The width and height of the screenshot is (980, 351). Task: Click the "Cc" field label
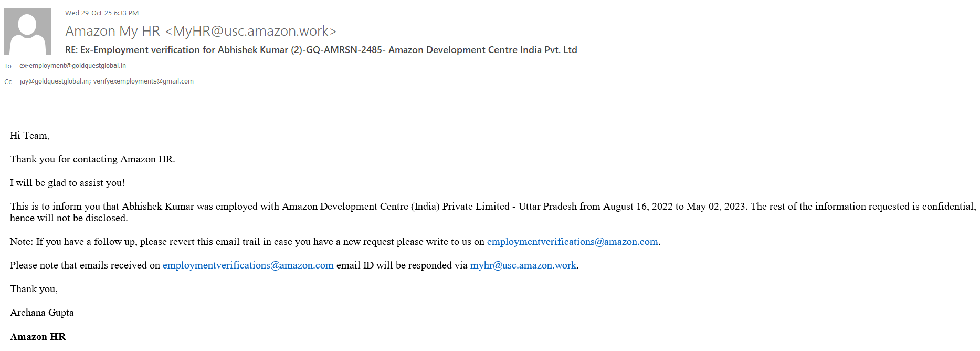pyautogui.click(x=8, y=82)
